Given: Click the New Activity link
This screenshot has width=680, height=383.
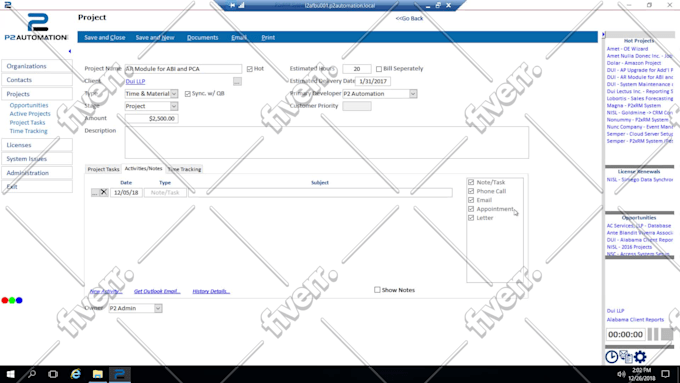Looking at the screenshot, I should [x=106, y=291].
